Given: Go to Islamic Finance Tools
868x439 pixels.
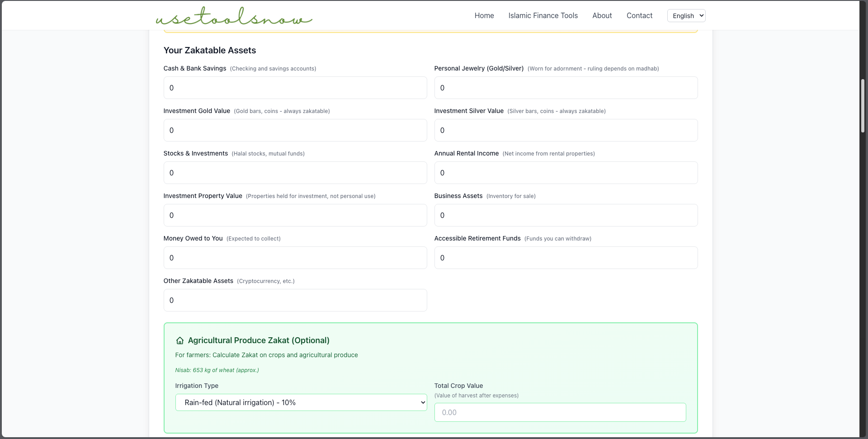Looking at the screenshot, I should pos(542,16).
